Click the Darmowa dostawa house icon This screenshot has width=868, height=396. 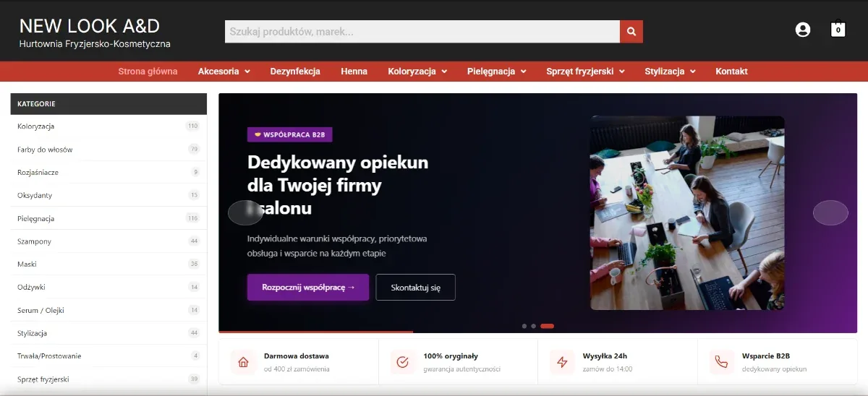244,362
